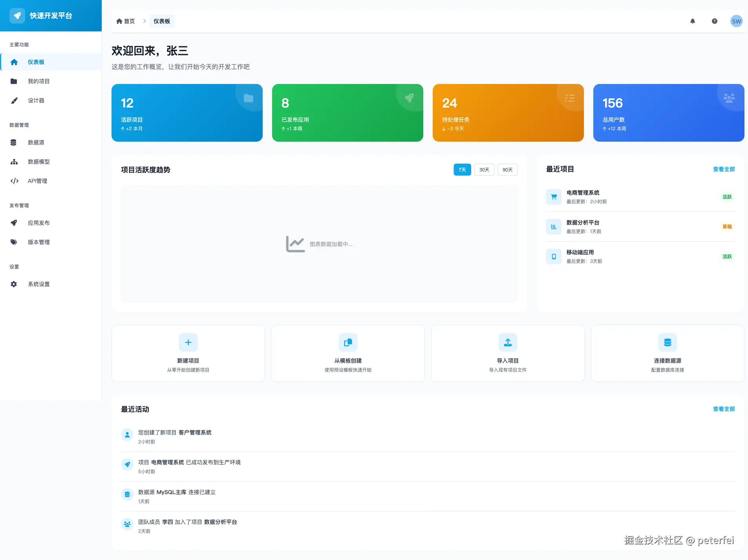The width and height of the screenshot is (748, 560).
Task: Click 查看全部 link in 最近项目
Action: coord(724,169)
